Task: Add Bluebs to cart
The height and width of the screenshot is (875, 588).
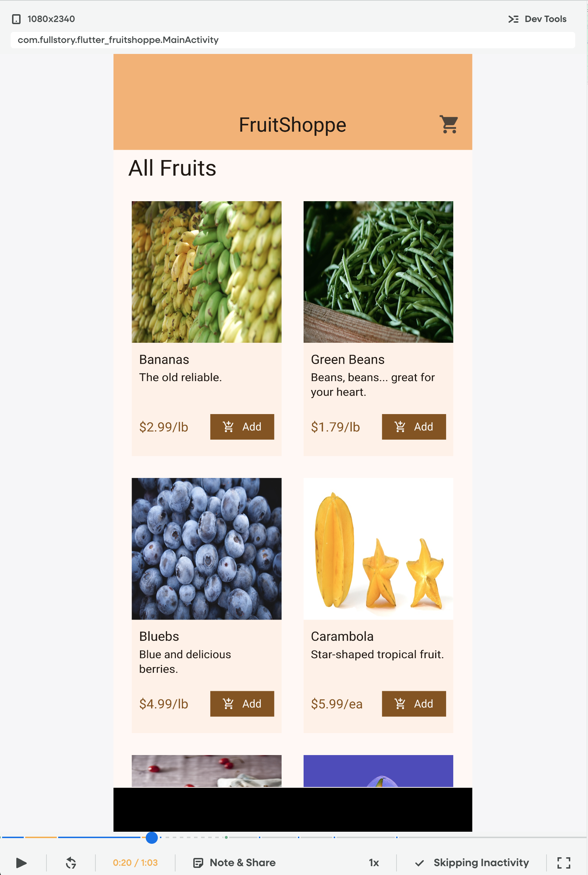Action: (242, 704)
